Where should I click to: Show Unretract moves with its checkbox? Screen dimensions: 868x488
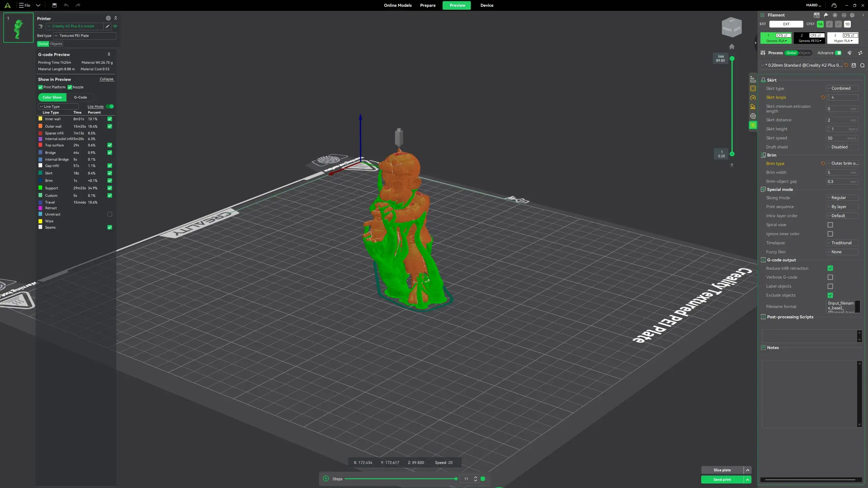point(110,214)
